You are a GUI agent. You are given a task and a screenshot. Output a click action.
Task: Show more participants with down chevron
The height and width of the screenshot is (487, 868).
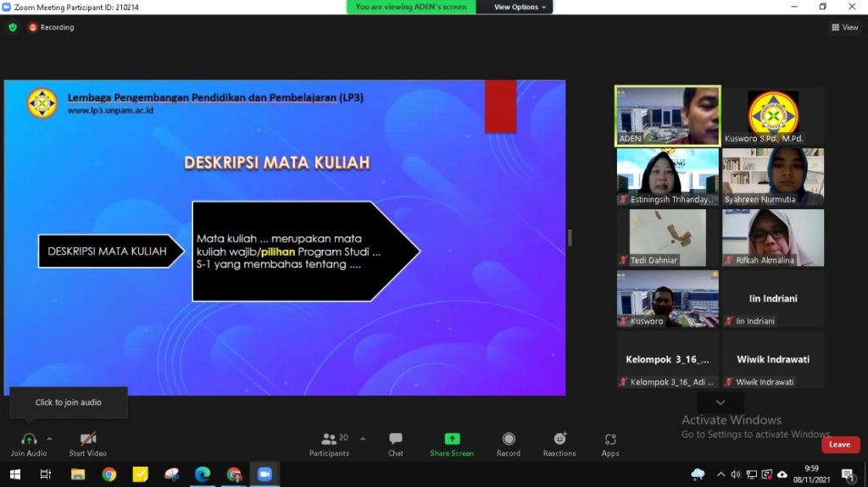point(721,402)
